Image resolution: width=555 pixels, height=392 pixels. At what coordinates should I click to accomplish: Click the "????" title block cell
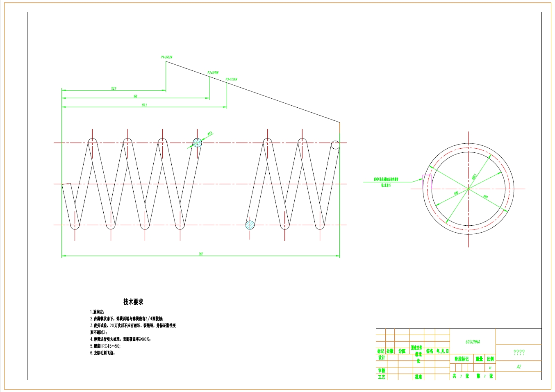tap(519, 352)
